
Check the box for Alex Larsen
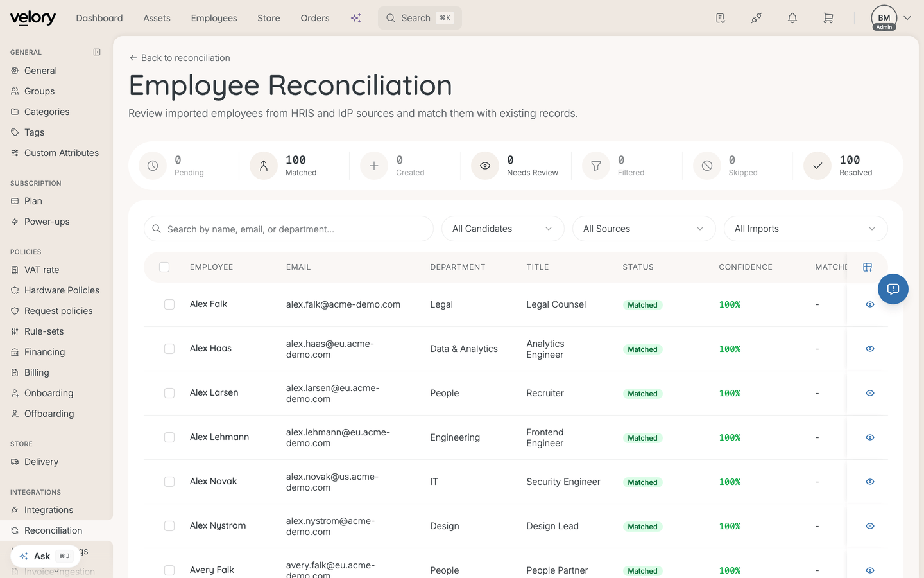point(169,393)
